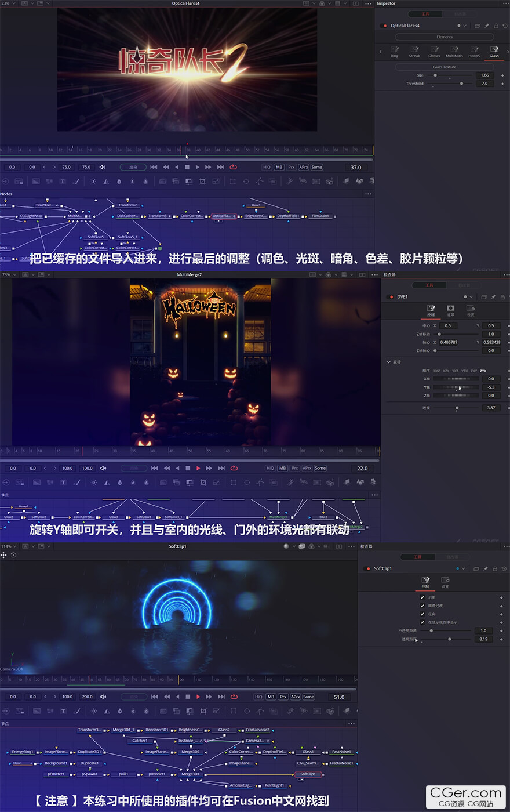This screenshot has height=812, width=510.
Task: Toggle HiQ in OpticalFlares4 transport bar
Action: [267, 167]
